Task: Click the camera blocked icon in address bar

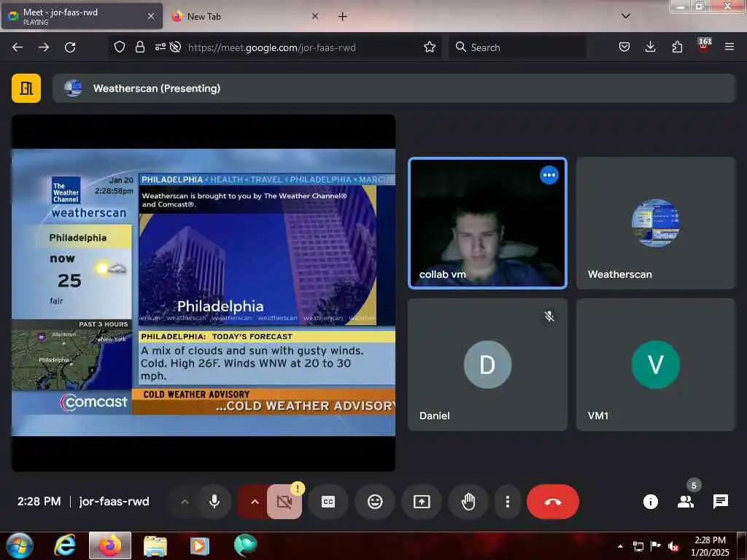Action: tap(175, 47)
